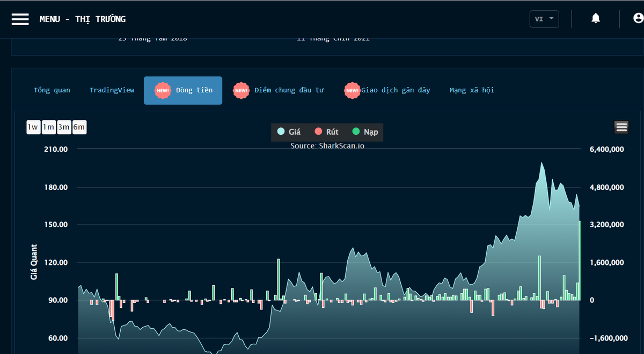Open the chart export context menu
Image resolution: width=644 pixels, height=354 pixels.
[x=621, y=127]
